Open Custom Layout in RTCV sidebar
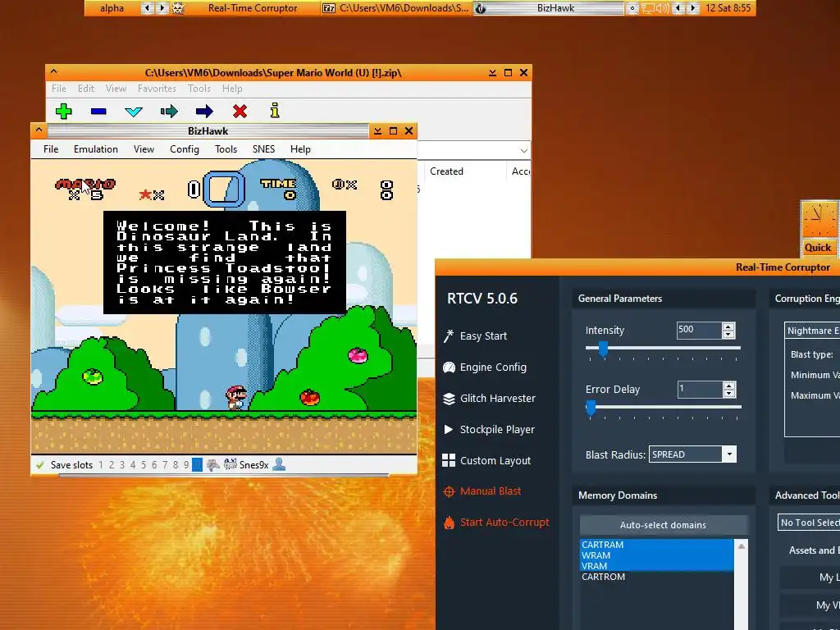This screenshot has width=840, height=630. point(486,460)
